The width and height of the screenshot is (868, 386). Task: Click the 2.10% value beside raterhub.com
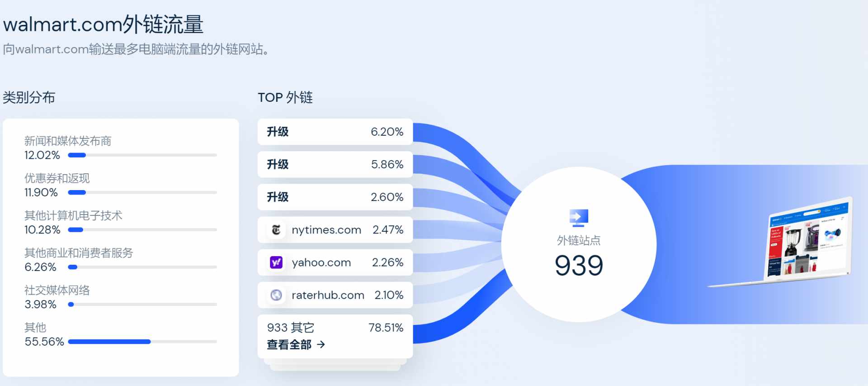389,295
